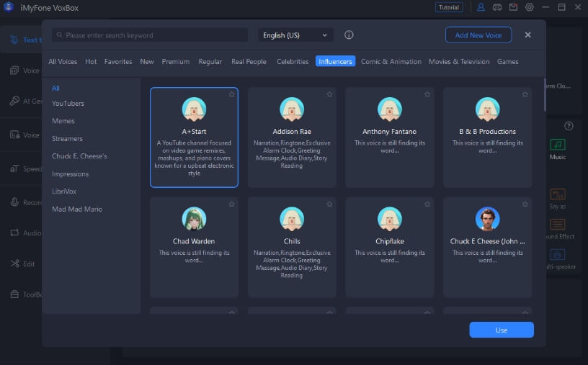Select the Mad Mad Mario subcategory
The height and width of the screenshot is (365, 588).
[x=77, y=209]
